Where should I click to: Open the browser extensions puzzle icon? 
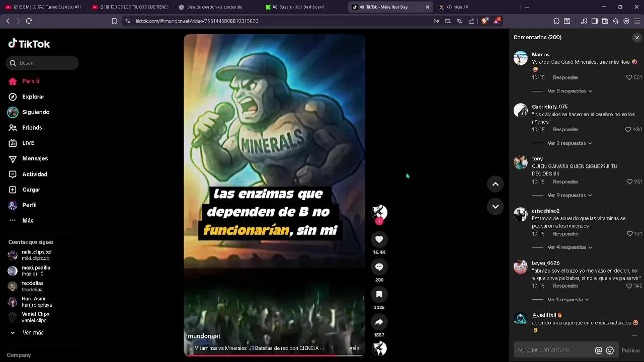click(x=556, y=21)
